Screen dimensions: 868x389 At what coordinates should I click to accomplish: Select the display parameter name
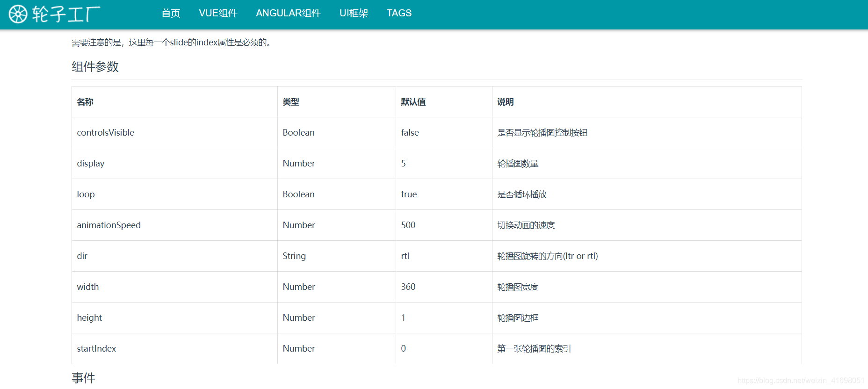[91, 164]
